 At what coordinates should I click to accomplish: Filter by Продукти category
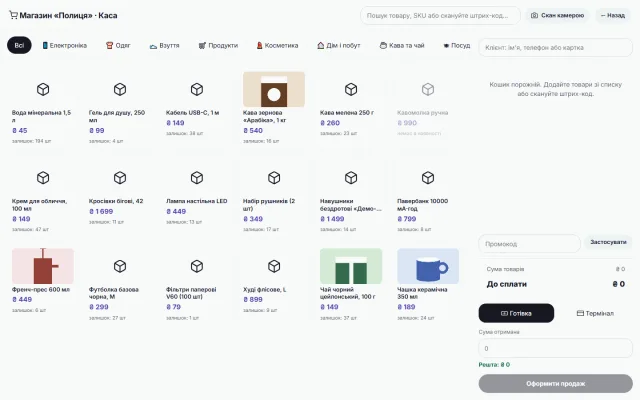(218, 45)
